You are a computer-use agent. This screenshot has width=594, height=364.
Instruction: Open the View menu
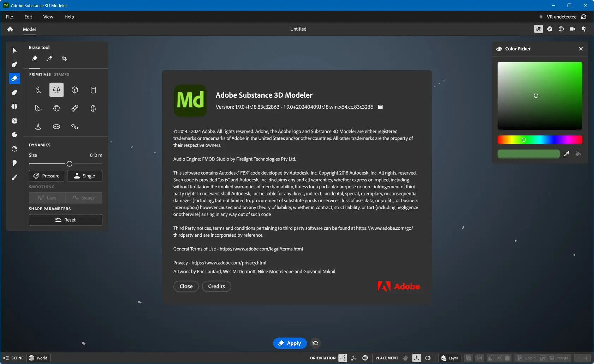pyautogui.click(x=48, y=17)
